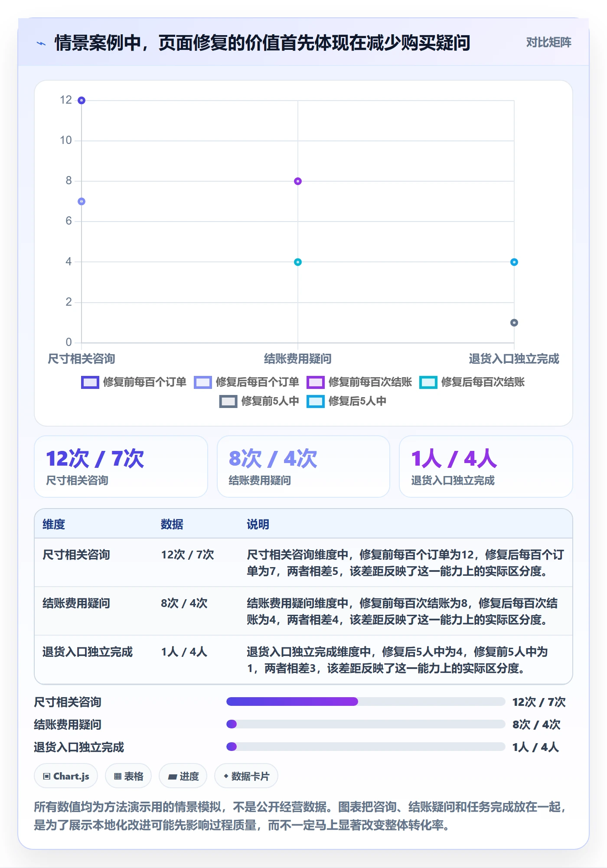This screenshot has height=868, width=607.
Task: Click the grey chart point at value 1
Action: coord(514,323)
